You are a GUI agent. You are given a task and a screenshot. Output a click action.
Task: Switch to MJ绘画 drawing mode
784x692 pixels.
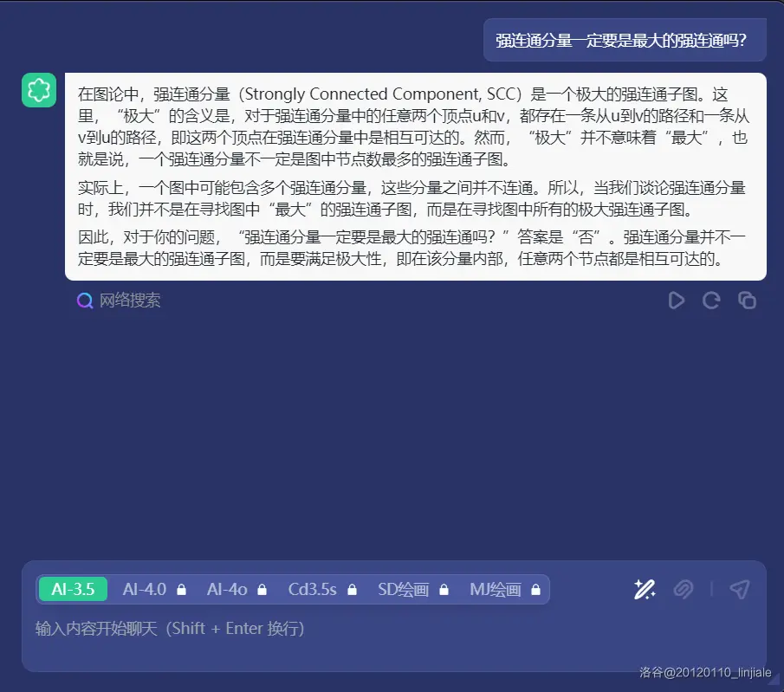[504, 590]
